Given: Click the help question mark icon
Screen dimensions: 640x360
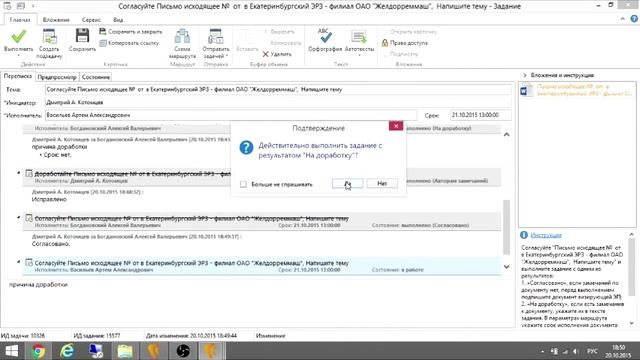Looking at the screenshot, I should click(x=634, y=19).
